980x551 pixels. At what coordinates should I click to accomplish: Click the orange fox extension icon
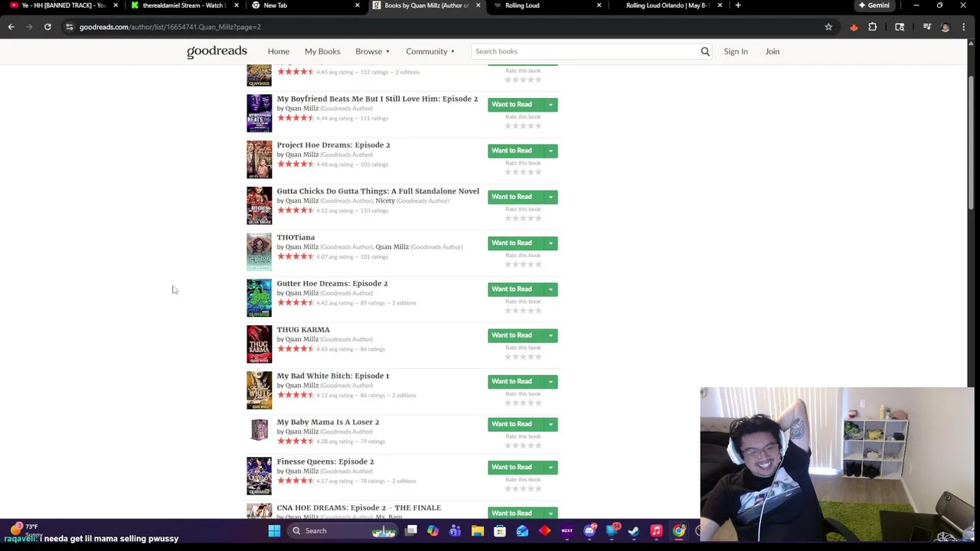854,27
